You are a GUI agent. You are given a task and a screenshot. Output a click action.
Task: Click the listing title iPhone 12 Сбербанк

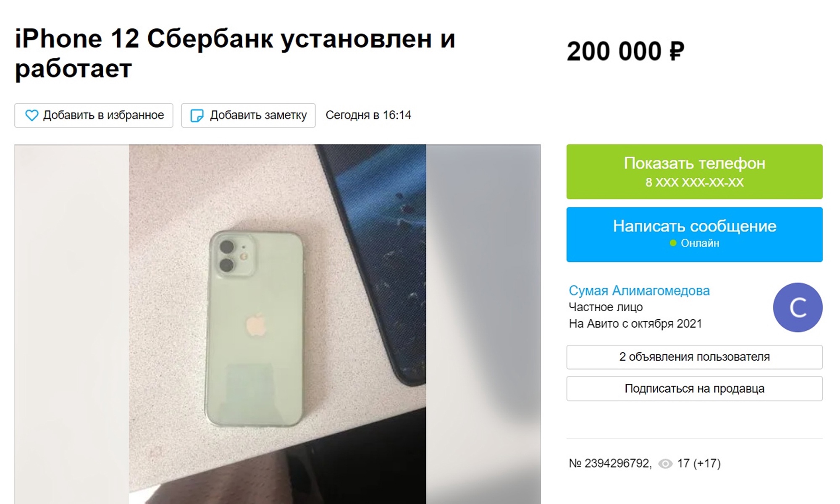pos(235,53)
